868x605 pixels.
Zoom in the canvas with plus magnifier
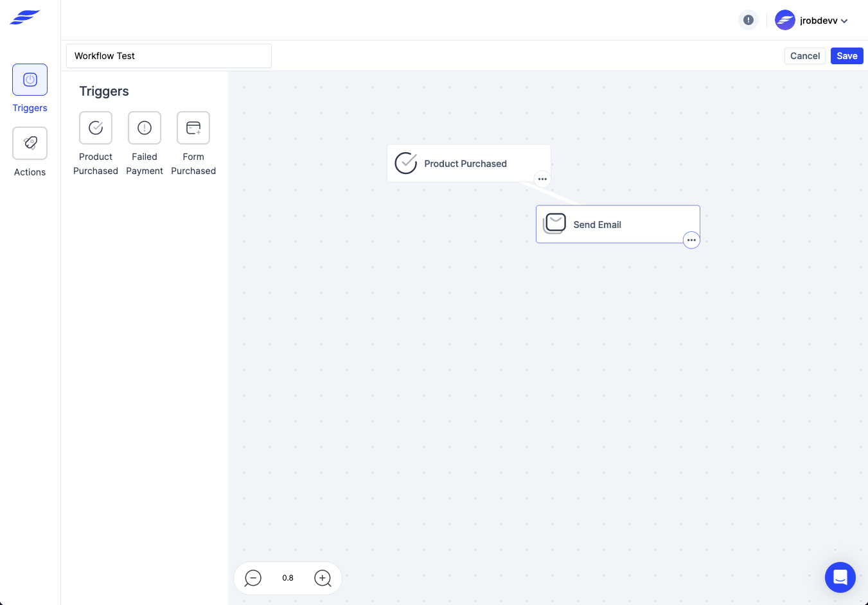click(323, 578)
